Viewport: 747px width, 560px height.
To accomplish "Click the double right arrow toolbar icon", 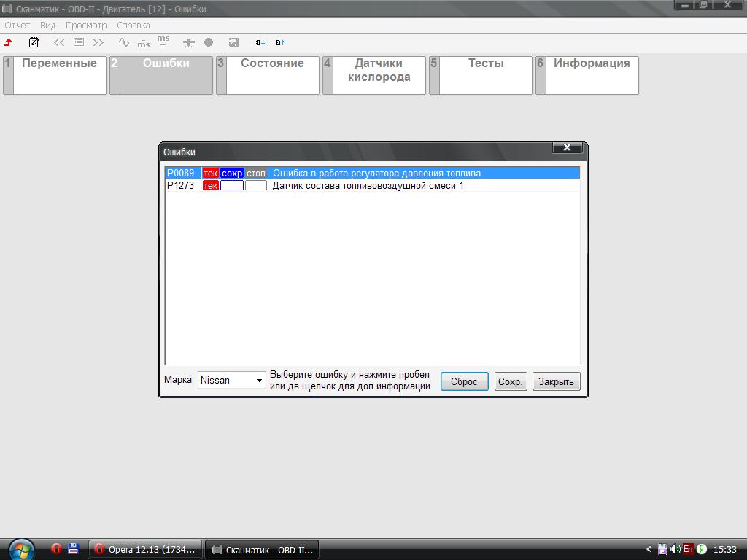I will coord(98,42).
